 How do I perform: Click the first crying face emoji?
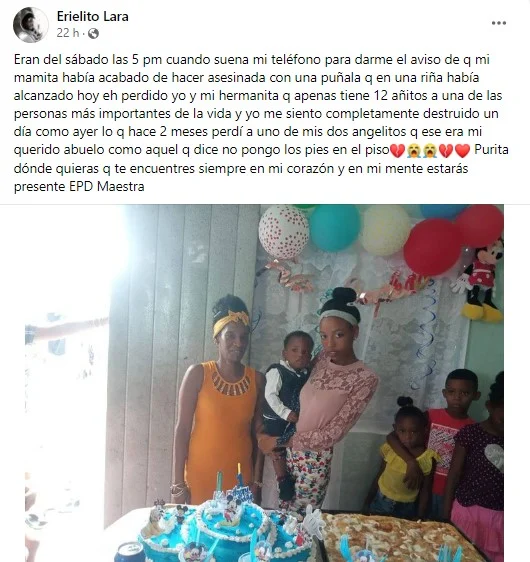[414, 151]
